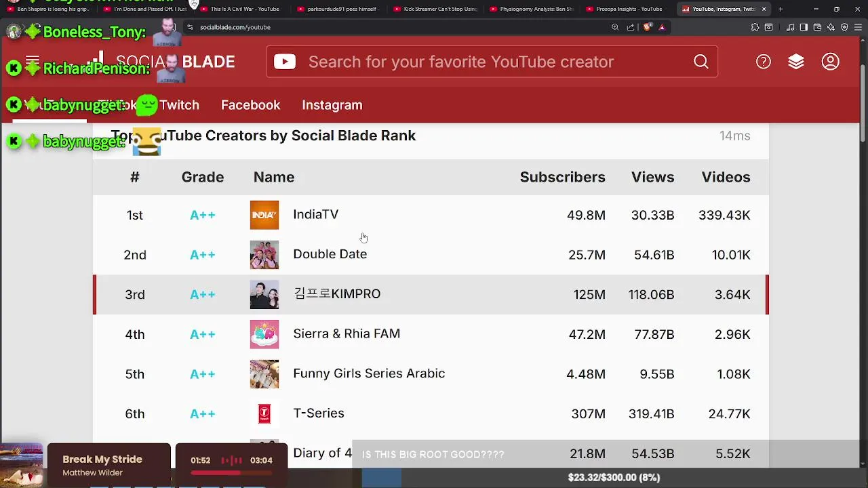Switch to 'This Is A Civil War' tab
Screen dimensions: 868x488
click(241, 9)
